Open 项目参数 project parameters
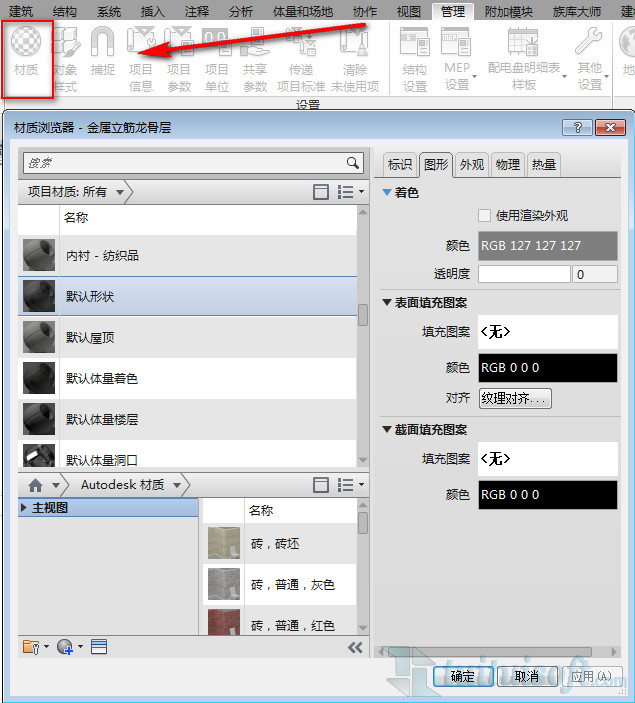 (x=179, y=59)
